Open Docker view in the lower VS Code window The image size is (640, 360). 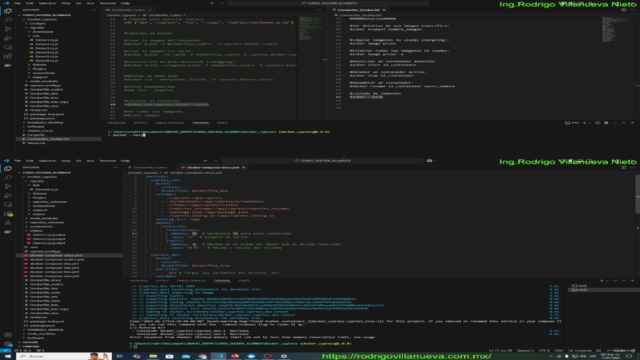click(7, 231)
